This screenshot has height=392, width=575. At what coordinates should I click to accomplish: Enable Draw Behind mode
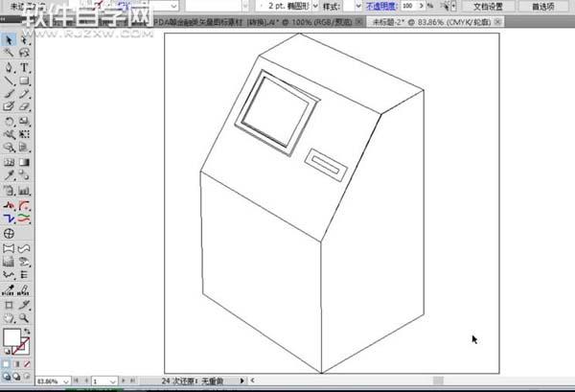16,377
